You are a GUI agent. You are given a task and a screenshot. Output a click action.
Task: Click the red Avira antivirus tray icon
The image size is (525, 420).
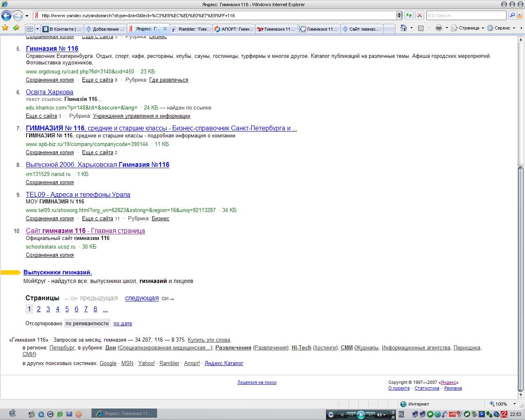[x=504, y=414]
